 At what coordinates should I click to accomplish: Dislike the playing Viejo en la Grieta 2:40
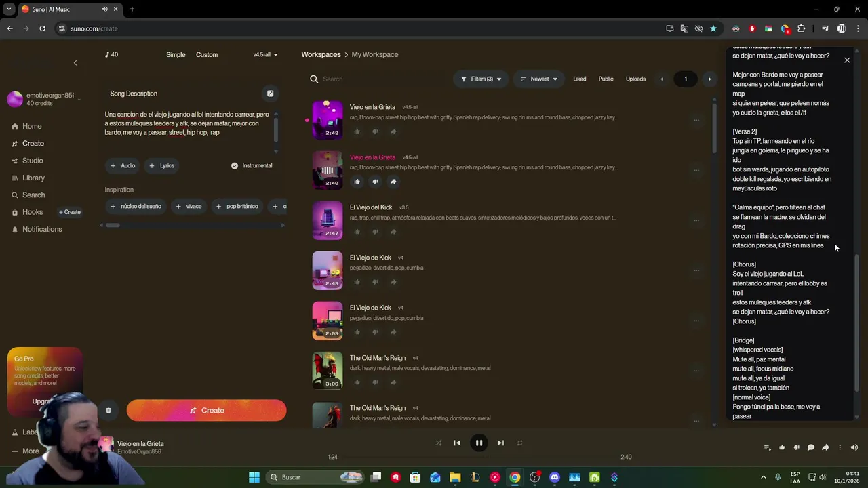(x=375, y=182)
